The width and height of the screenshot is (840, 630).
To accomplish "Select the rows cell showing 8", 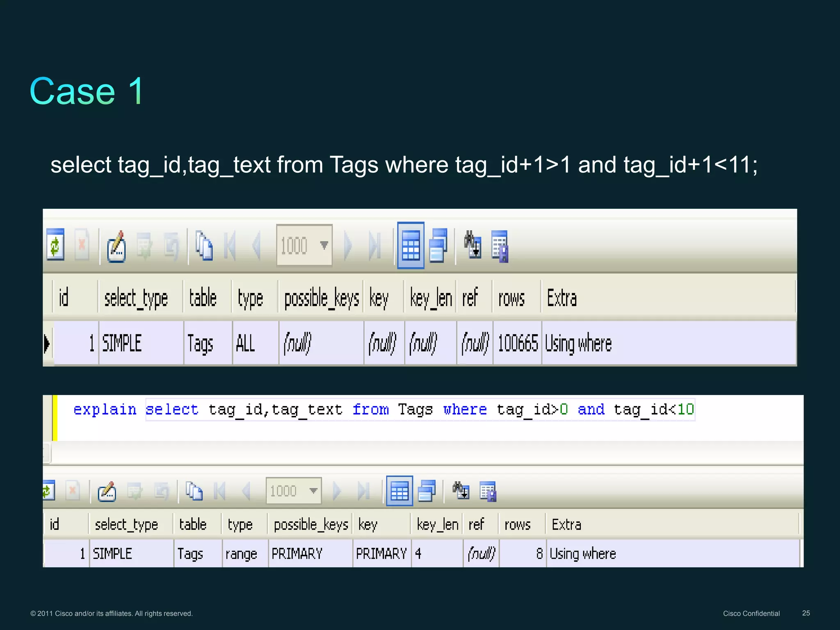I will 523,554.
